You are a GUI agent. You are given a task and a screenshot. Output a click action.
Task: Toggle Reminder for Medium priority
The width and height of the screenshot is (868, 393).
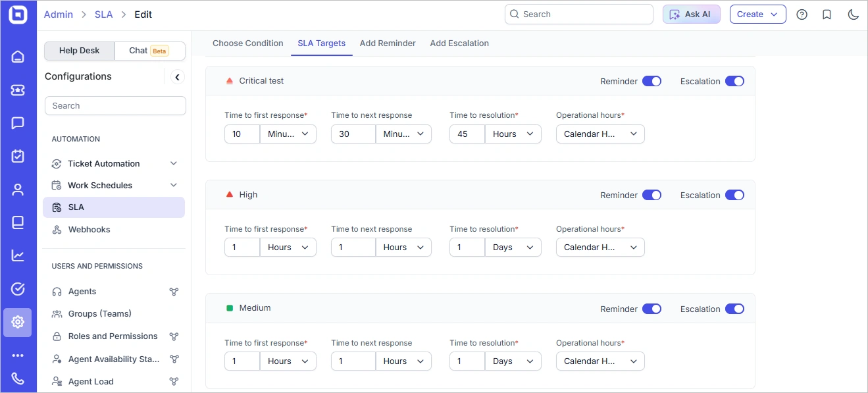(651, 309)
